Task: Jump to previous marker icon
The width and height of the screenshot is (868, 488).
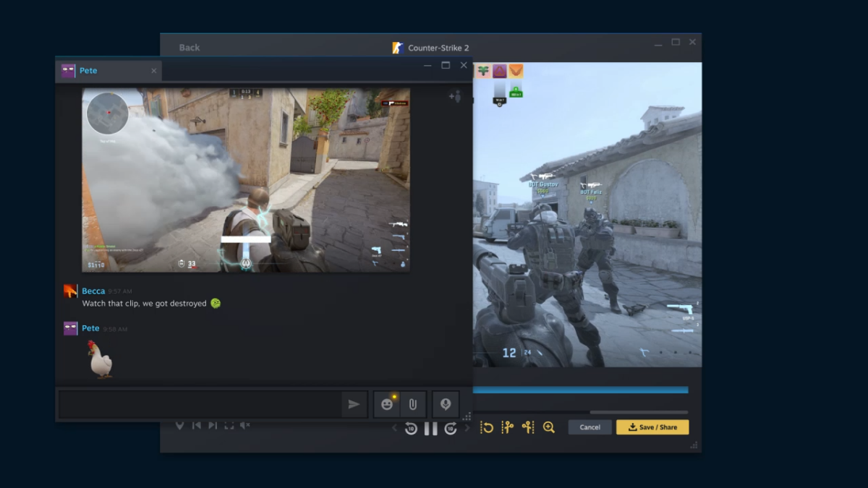Action: [x=196, y=425]
